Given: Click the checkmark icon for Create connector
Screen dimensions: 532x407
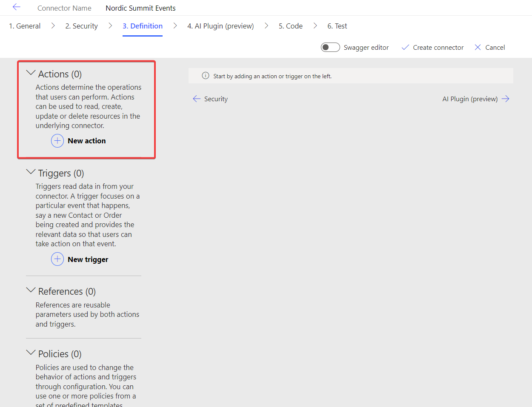Looking at the screenshot, I should (x=405, y=47).
